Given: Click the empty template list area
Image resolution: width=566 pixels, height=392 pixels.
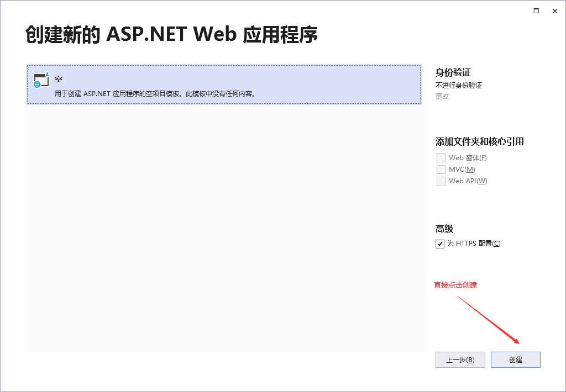Looking at the screenshot, I should (221, 221).
